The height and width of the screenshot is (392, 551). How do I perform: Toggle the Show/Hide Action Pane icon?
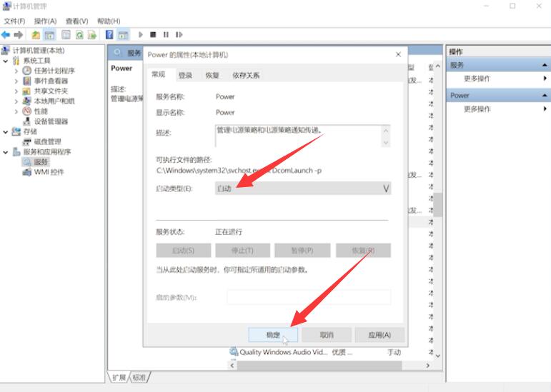point(123,35)
